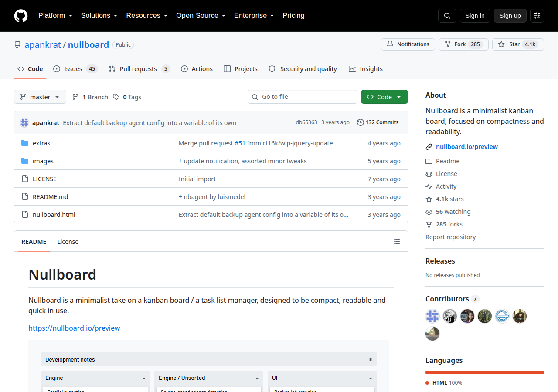Open the apankrat owner link
The height and width of the screenshot is (392, 558).
click(x=43, y=45)
